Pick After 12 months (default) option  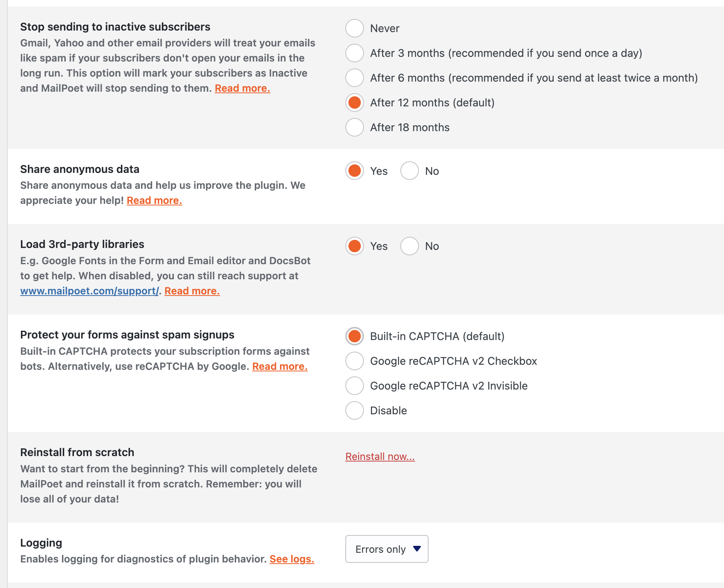point(354,103)
